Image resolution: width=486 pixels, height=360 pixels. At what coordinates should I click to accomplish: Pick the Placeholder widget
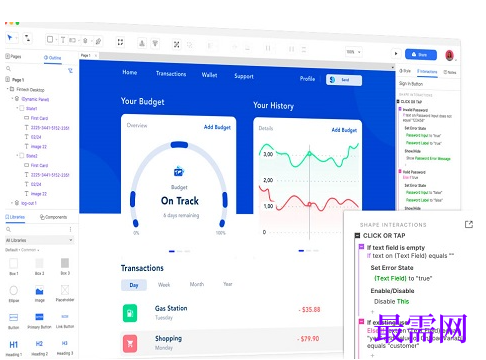coord(65,293)
